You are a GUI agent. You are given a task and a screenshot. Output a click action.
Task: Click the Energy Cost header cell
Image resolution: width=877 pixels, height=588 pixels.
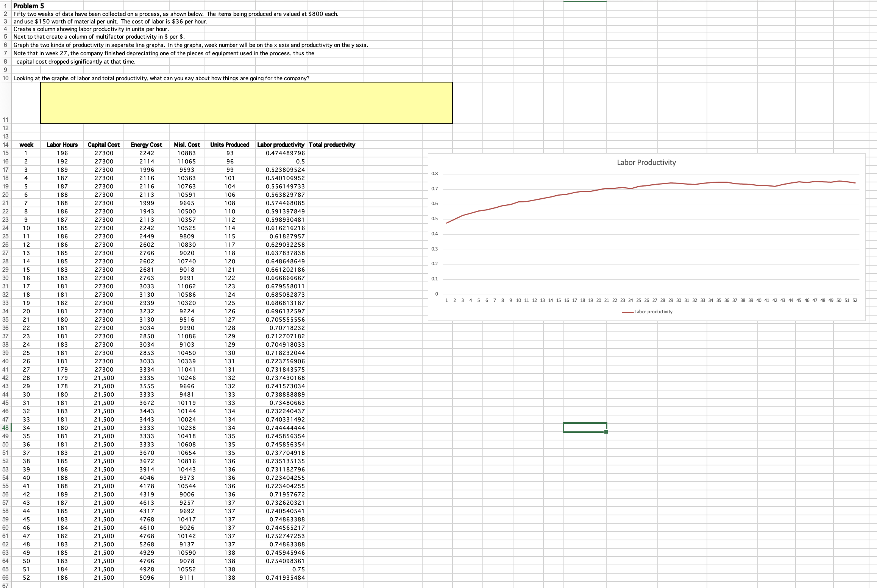[146, 145]
